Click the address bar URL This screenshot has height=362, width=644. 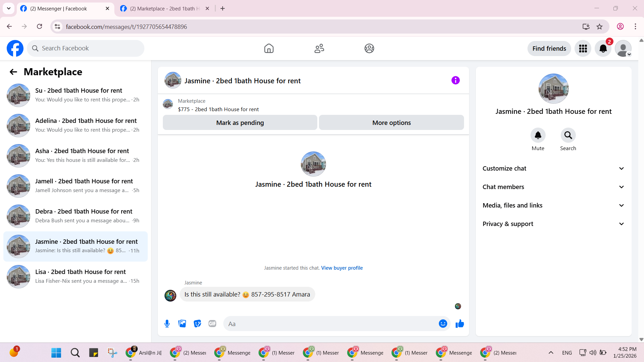pos(126,27)
